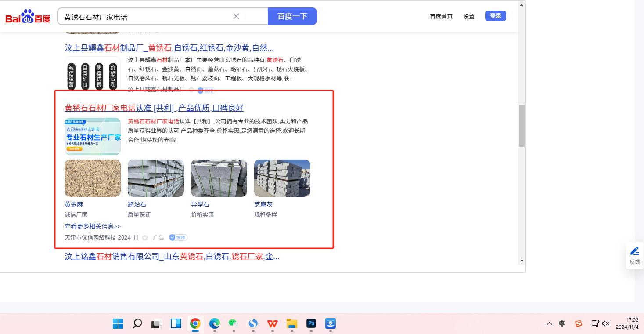Click the muted volume tray icon
The width and height of the screenshot is (644, 334).
click(x=606, y=324)
